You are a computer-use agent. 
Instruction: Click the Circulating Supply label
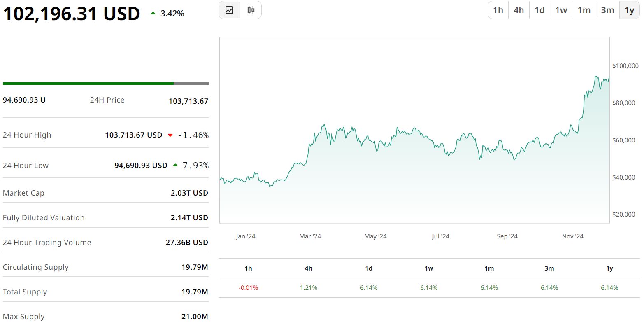pos(36,267)
